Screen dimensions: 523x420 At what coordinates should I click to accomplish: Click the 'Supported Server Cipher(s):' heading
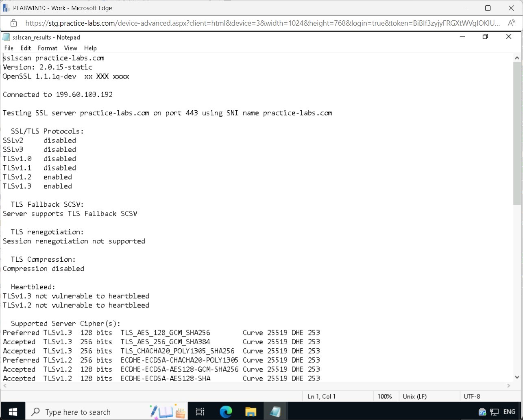(x=65, y=324)
